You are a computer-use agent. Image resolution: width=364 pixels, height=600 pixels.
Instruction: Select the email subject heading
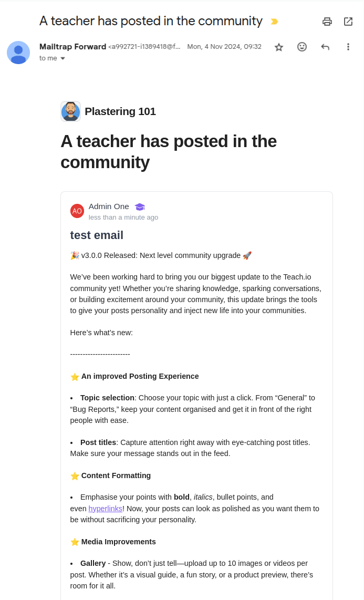[x=150, y=21]
